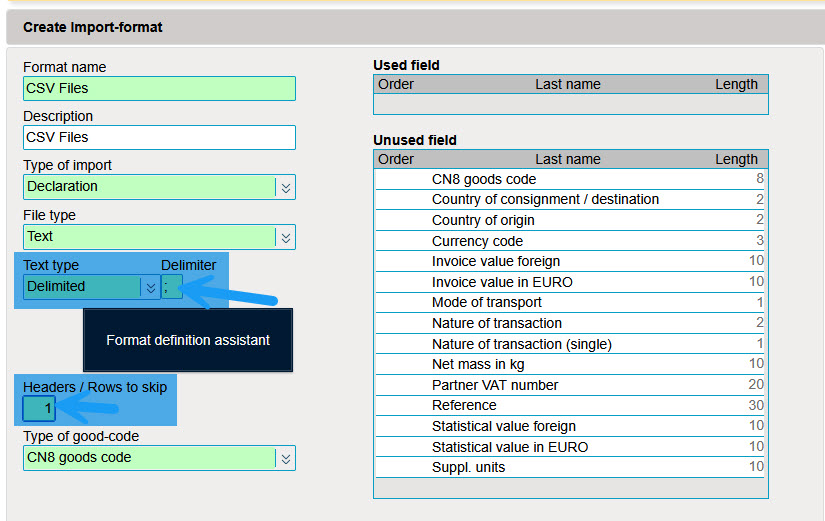
Task: Select the Invoice value in EURO row
Action: (x=570, y=282)
